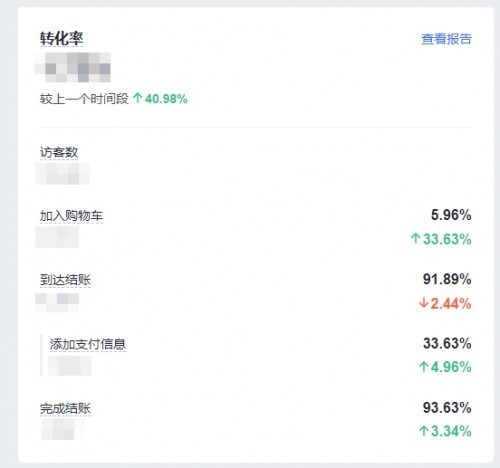Select the 33.63% payment info rate
Viewport: 500px width, 468px height.
pos(447,343)
